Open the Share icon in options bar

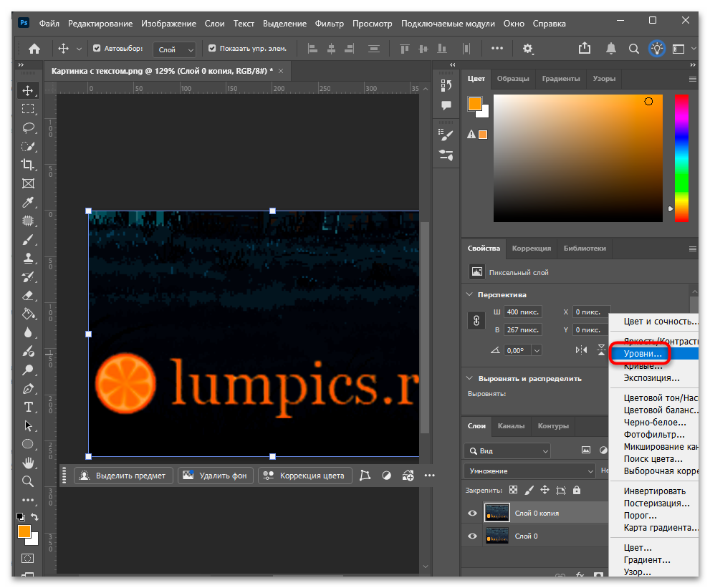(585, 48)
